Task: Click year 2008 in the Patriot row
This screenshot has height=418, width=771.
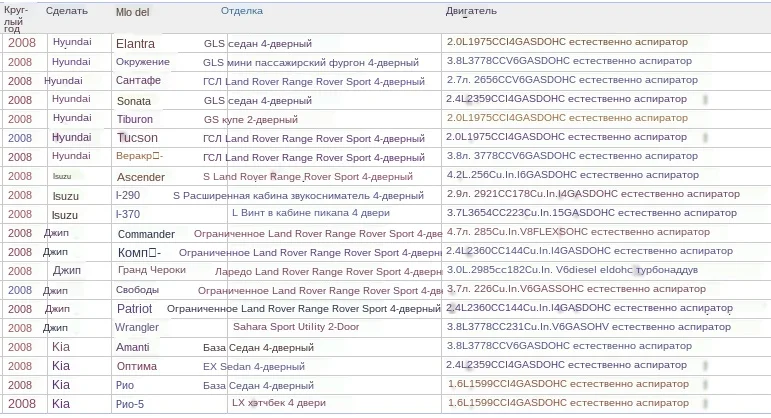Action: [x=20, y=309]
